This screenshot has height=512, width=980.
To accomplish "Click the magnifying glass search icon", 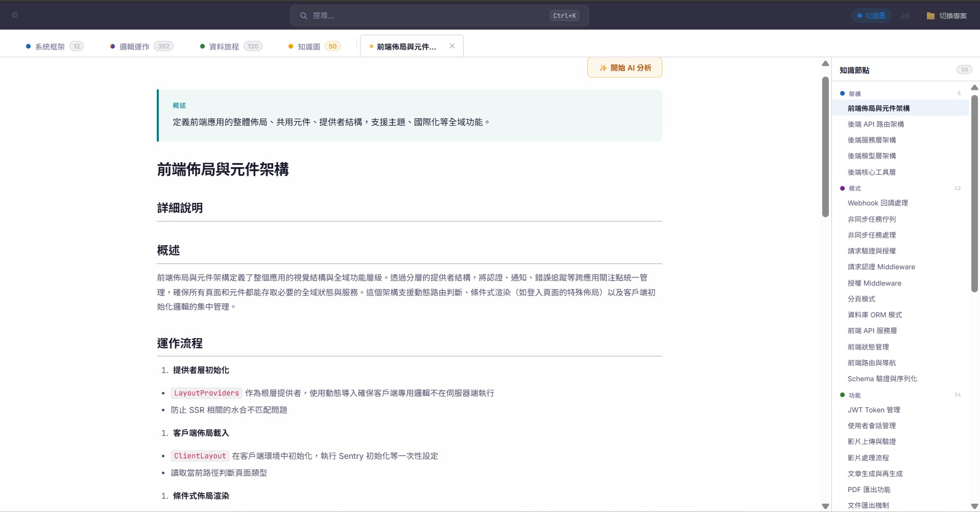I will coord(304,15).
